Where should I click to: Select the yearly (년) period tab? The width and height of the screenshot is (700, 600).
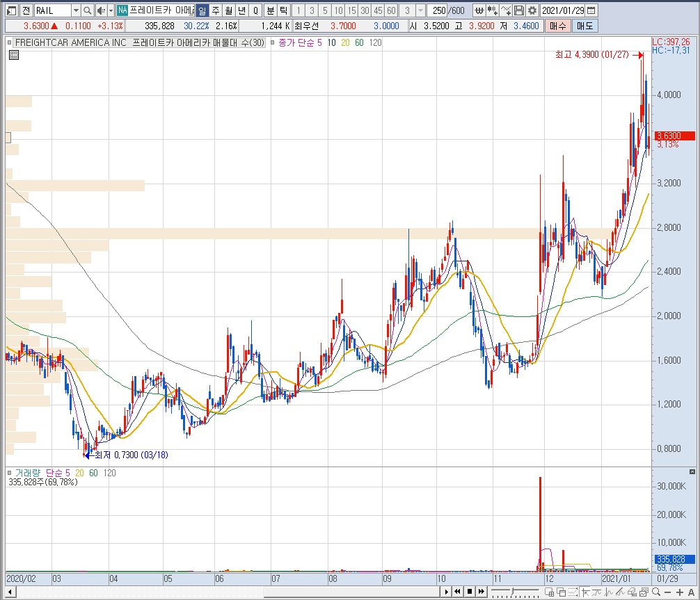(x=242, y=10)
